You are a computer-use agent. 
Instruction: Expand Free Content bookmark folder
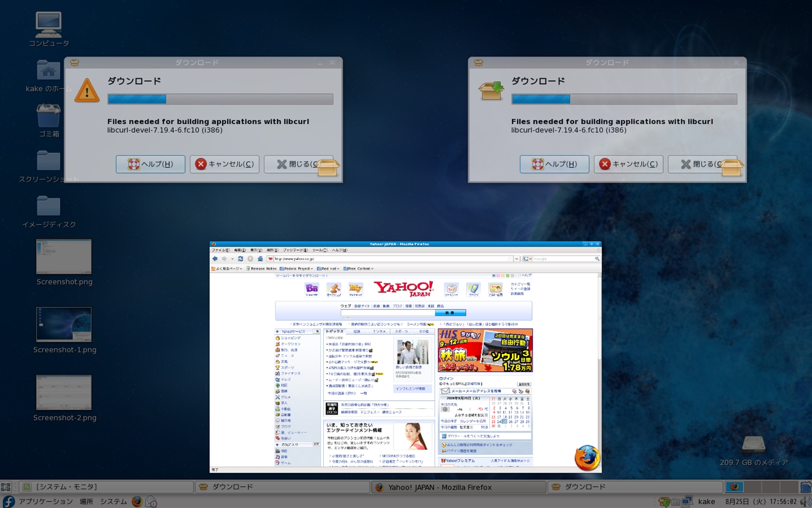pos(359,269)
